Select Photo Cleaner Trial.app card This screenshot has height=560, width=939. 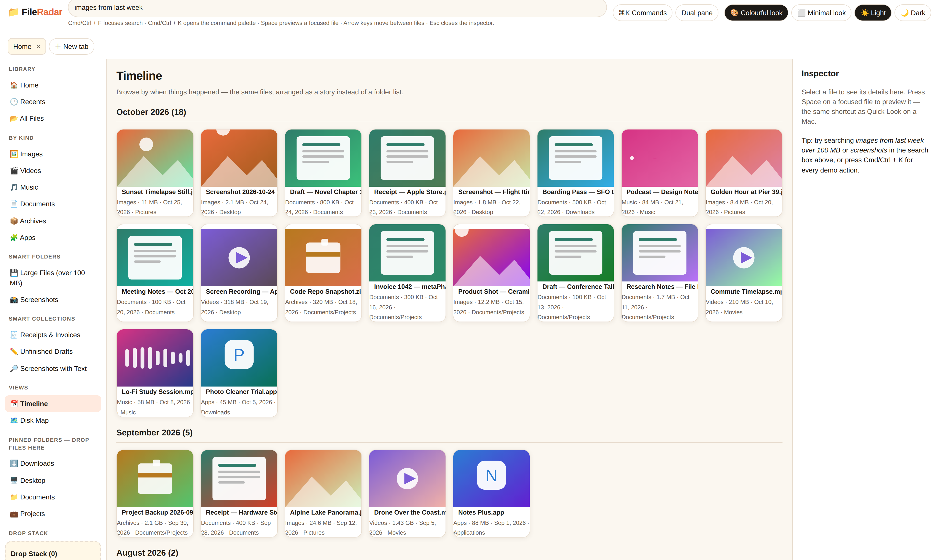(239, 373)
